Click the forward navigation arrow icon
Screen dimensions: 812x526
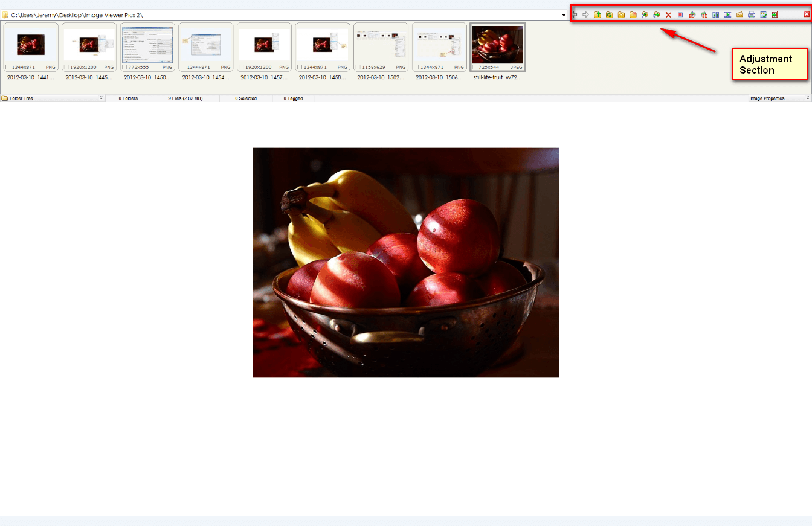coord(585,14)
